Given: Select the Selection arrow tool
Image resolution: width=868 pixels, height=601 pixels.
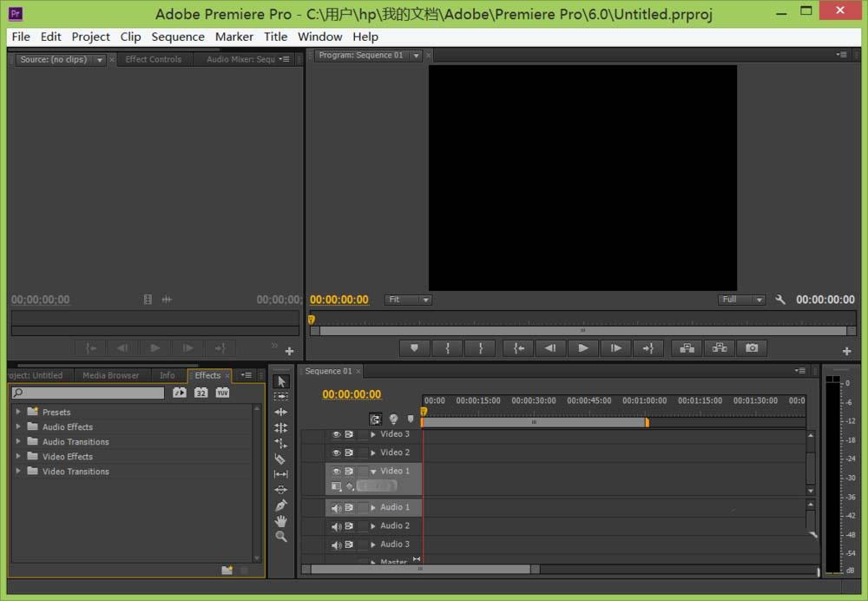Looking at the screenshot, I should pyautogui.click(x=280, y=381).
